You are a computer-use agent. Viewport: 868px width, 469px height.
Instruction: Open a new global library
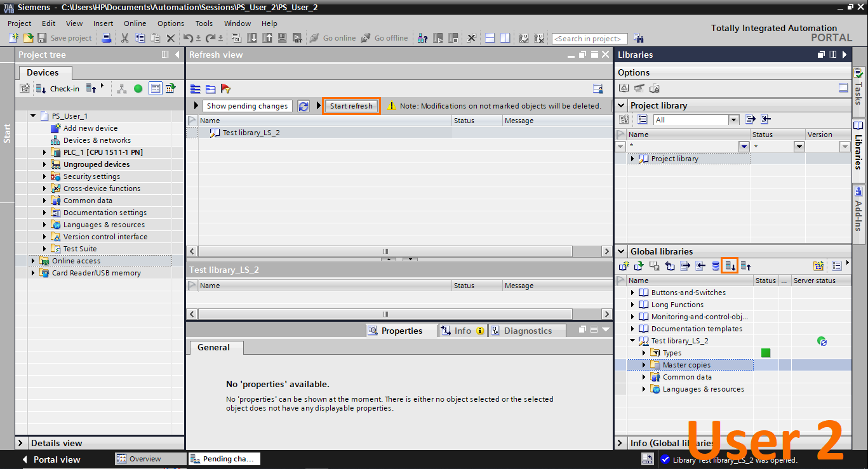(x=623, y=265)
